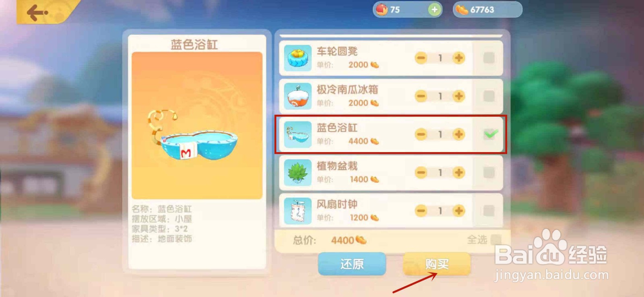644x297 pixels.
Task: Check the 植物盆栽 selection box
Action: pyautogui.click(x=489, y=173)
